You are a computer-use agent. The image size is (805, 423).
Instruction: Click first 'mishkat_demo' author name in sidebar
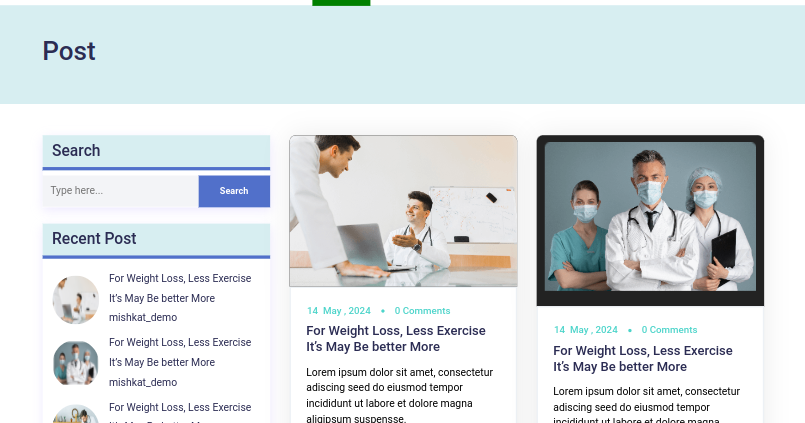(x=143, y=318)
